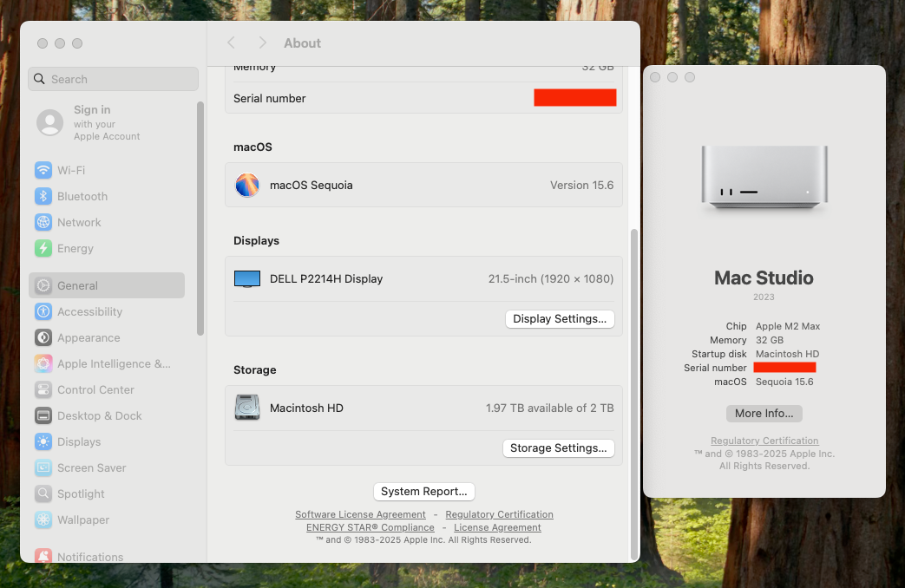The width and height of the screenshot is (905, 588).
Task: Go forward with the right chevron
Action: 262,42
